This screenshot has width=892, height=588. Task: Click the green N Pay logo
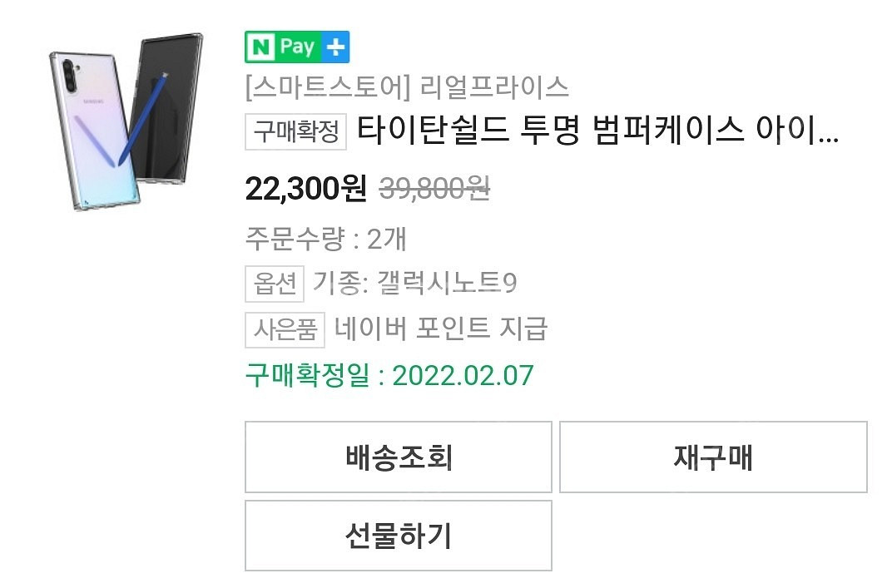(x=297, y=47)
